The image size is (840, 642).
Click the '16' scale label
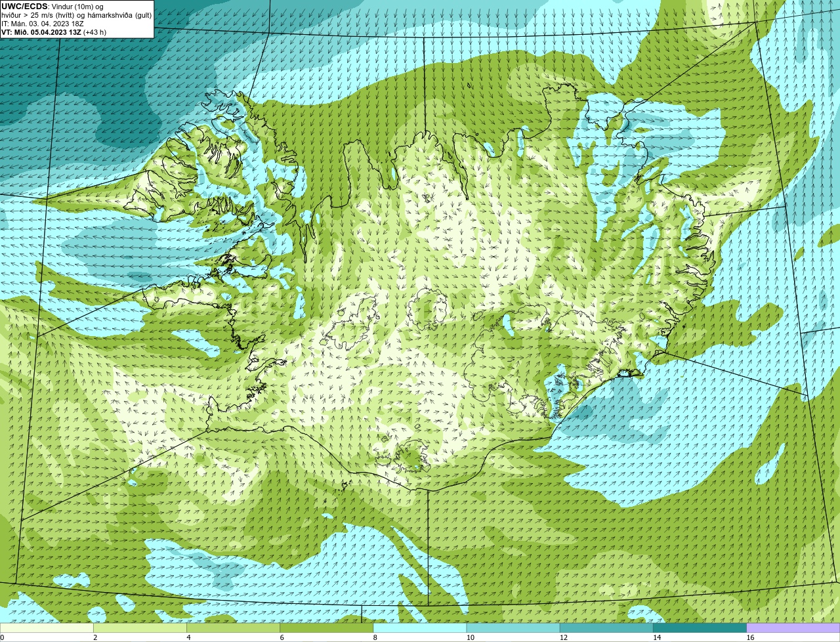[750, 637]
